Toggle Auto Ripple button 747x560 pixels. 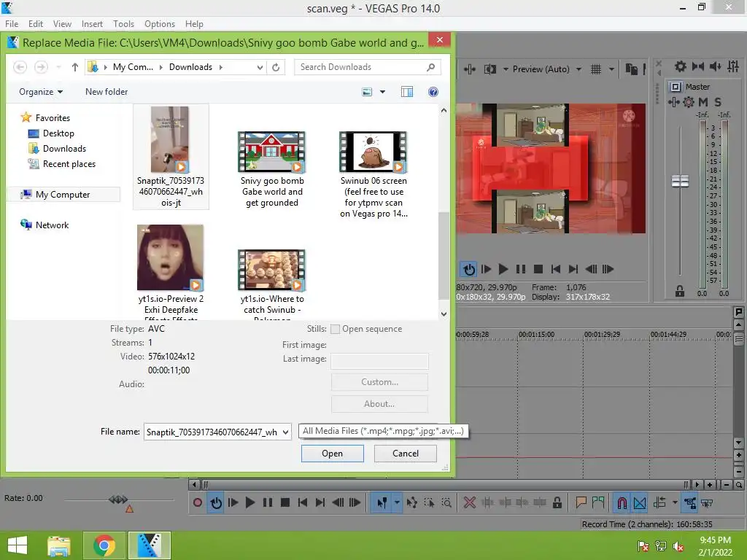(659, 502)
